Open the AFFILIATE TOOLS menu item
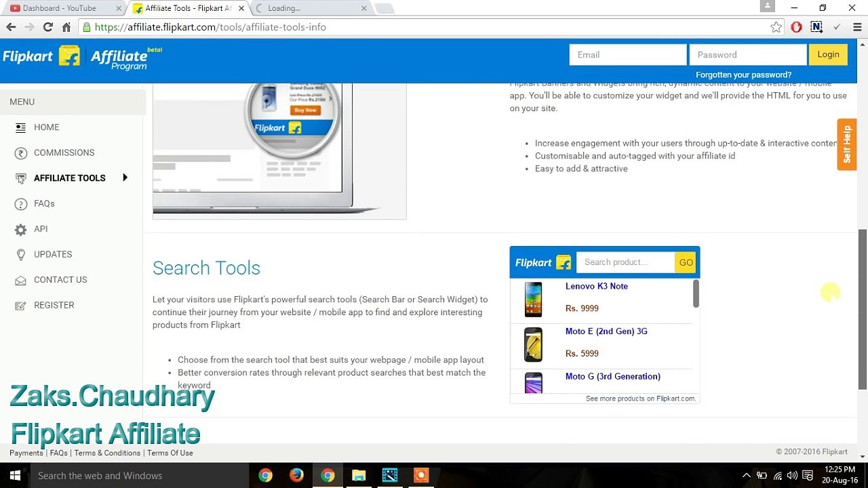Image resolution: width=868 pixels, height=488 pixels. click(70, 178)
